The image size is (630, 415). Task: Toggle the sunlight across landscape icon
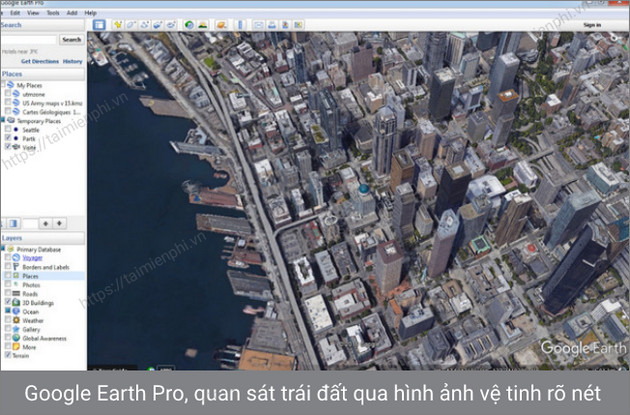(202, 25)
